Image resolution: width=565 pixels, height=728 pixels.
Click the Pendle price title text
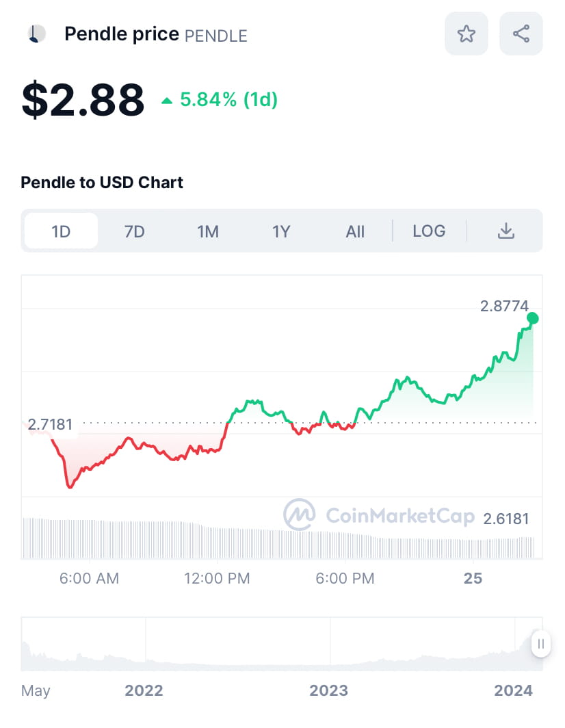[x=121, y=34]
